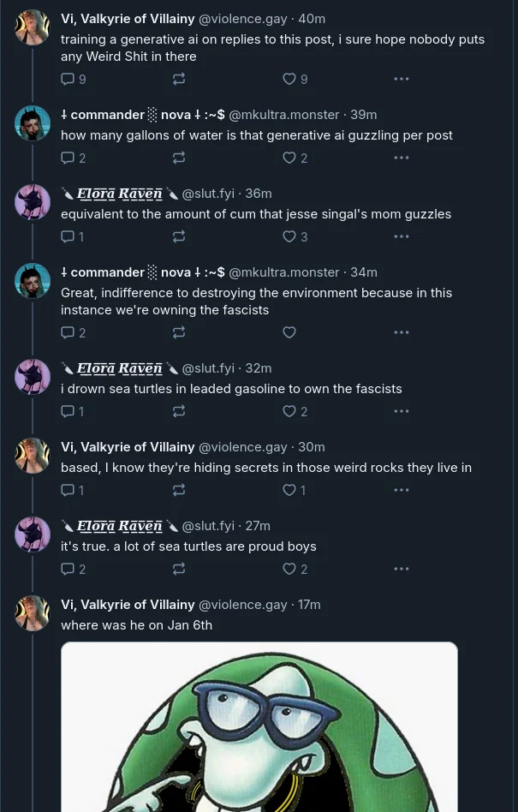Image resolution: width=518 pixels, height=812 pixels.
Task: Like the gallons of water post
Action: [x=295, y=158]
